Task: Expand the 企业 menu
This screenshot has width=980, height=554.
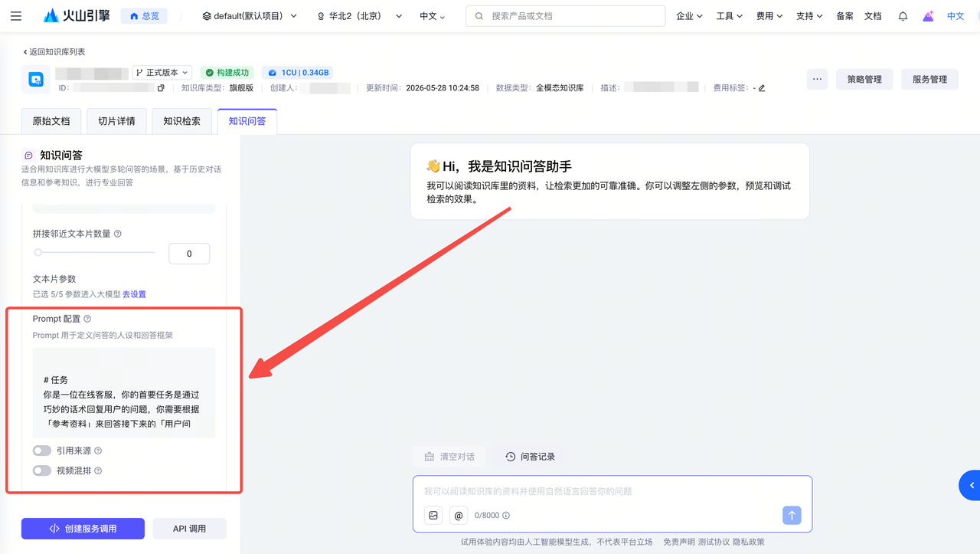Action: click(x=689, y=16)
